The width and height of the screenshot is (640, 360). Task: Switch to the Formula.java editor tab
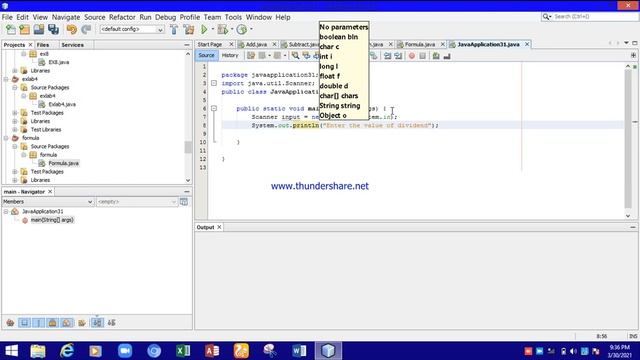tap(420, 44)
